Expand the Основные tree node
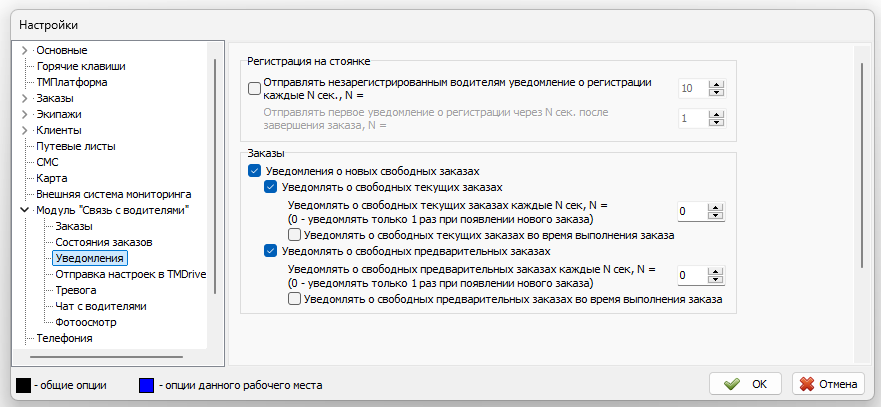Image resolution: width=881 pixels, height=407 pixels. 24,51
